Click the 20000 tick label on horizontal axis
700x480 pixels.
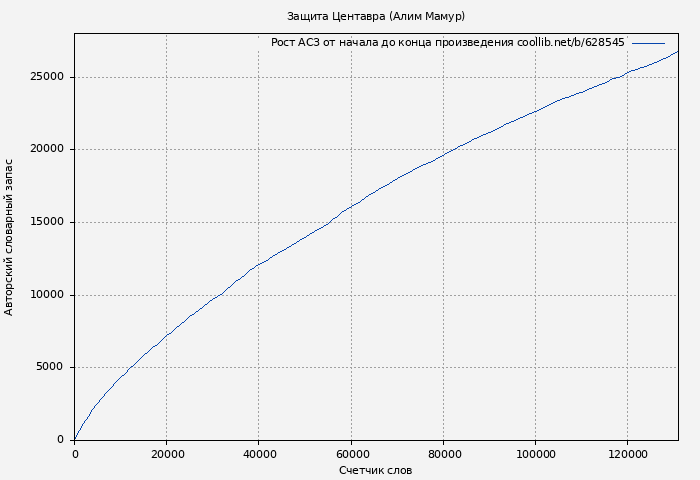point(167,454)
